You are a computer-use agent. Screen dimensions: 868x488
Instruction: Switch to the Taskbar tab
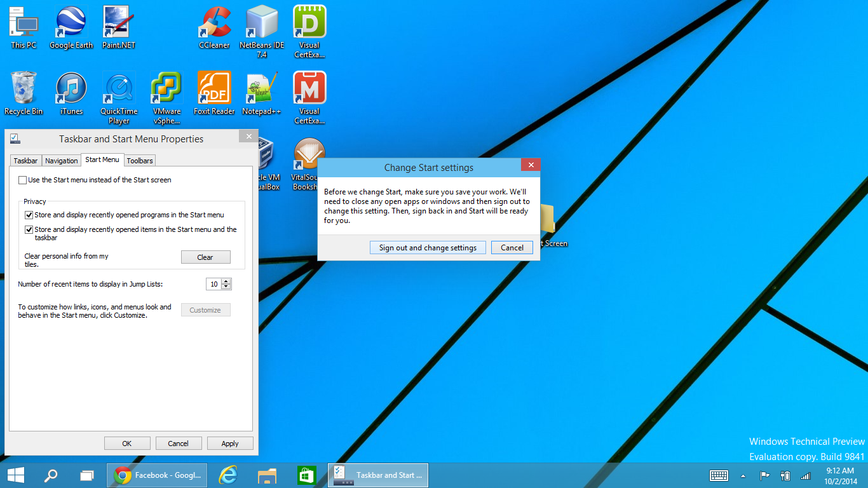[x=26, y=161]
